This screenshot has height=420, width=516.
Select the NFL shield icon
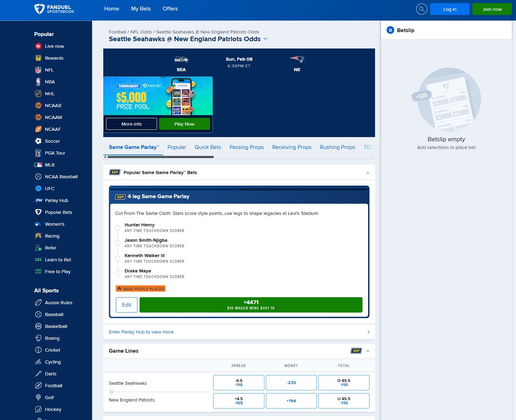tap(38, 70)
